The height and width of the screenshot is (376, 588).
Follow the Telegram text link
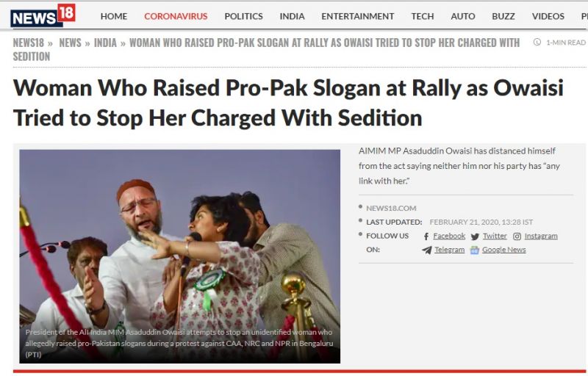(x=449, y=250)
